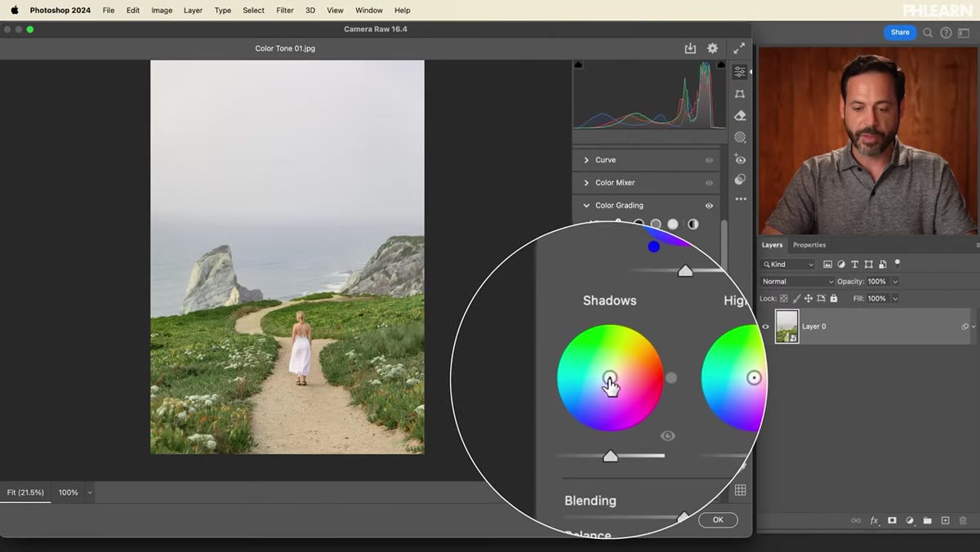Open the Normal blend mode dropdown
Viewport: 980px width, 552px height.
[796, 282]
